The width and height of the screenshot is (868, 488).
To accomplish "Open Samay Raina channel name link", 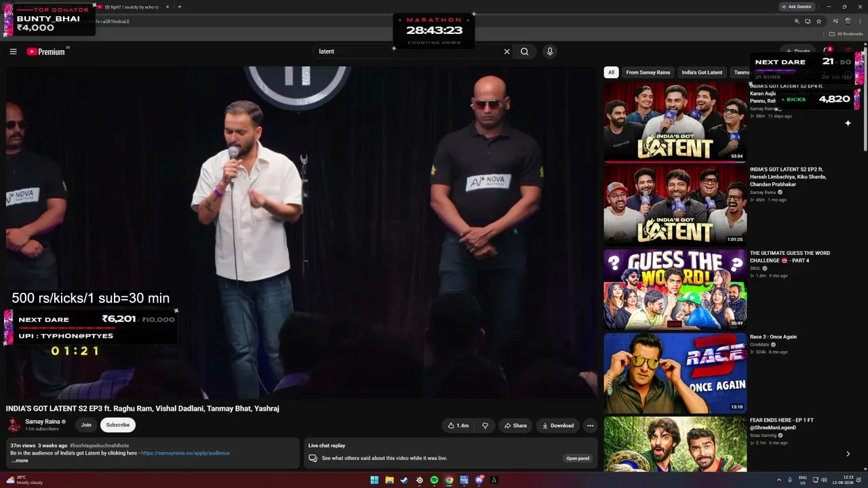I will click(x=43, y=422).
